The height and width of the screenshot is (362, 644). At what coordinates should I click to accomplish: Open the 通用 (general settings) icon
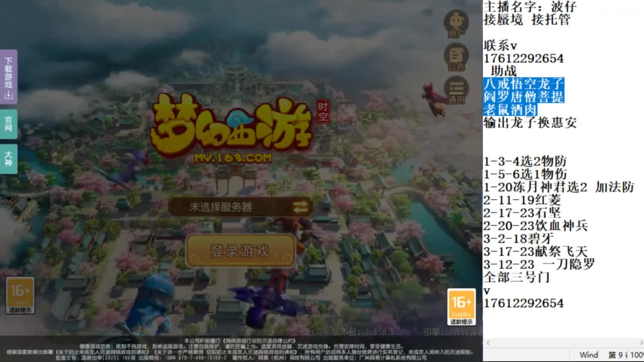coord(456,90)
